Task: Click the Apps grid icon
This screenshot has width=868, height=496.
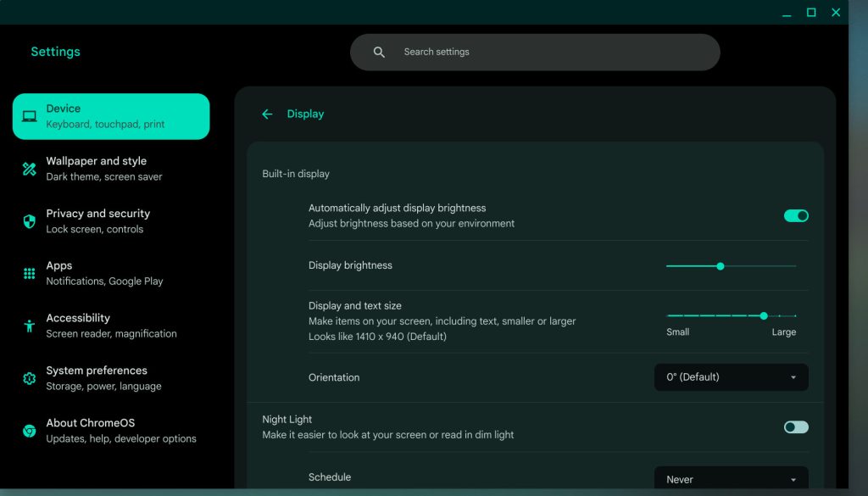Action: [30, 273]
